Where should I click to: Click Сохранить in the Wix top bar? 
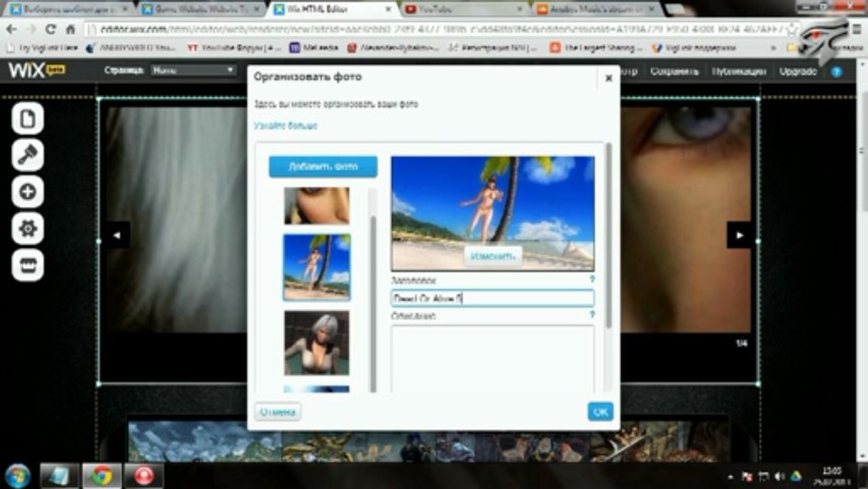point(674,71)
